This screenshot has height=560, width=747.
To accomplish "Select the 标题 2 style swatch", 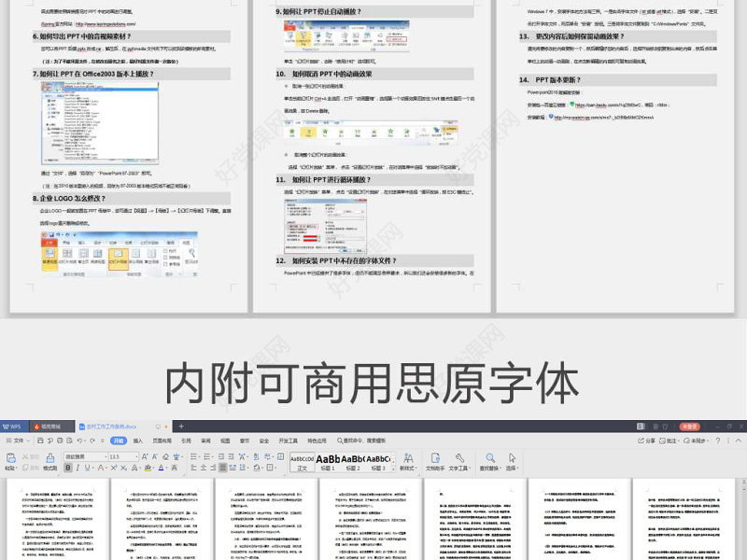I will [x=352, y=460].
